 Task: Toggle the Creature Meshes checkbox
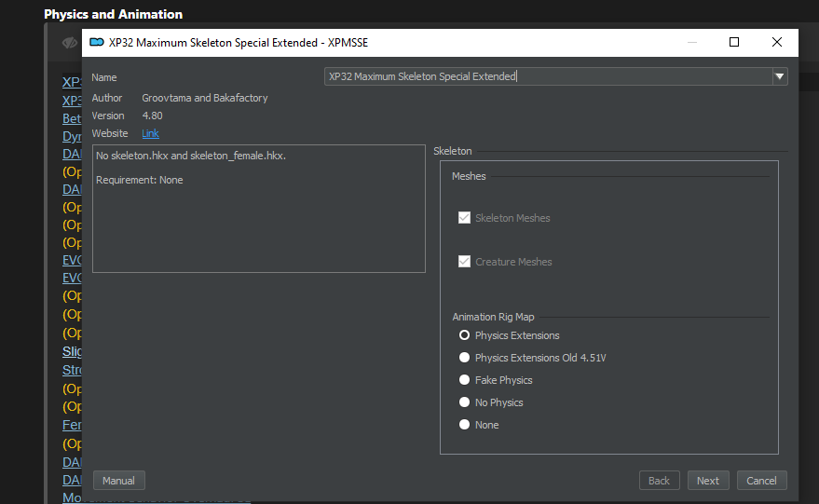click(x=464, y=262)
